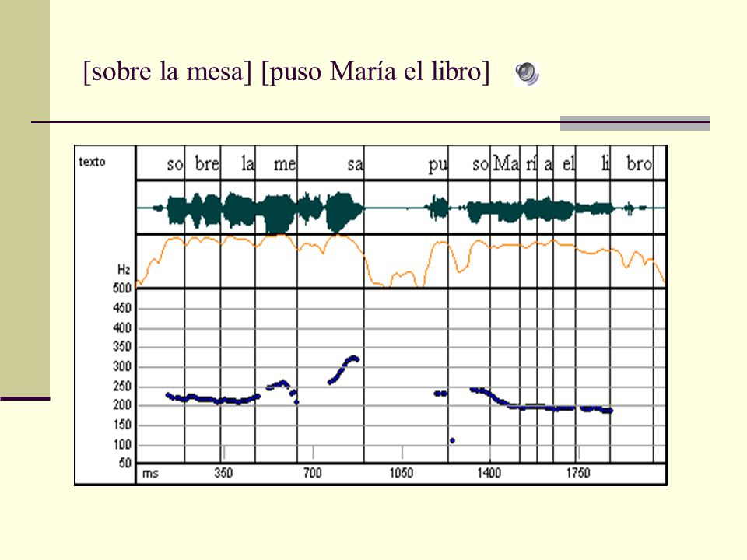Play the audio speaker icon
This screenshot has width=747, height=560.
tap(527, 74)
